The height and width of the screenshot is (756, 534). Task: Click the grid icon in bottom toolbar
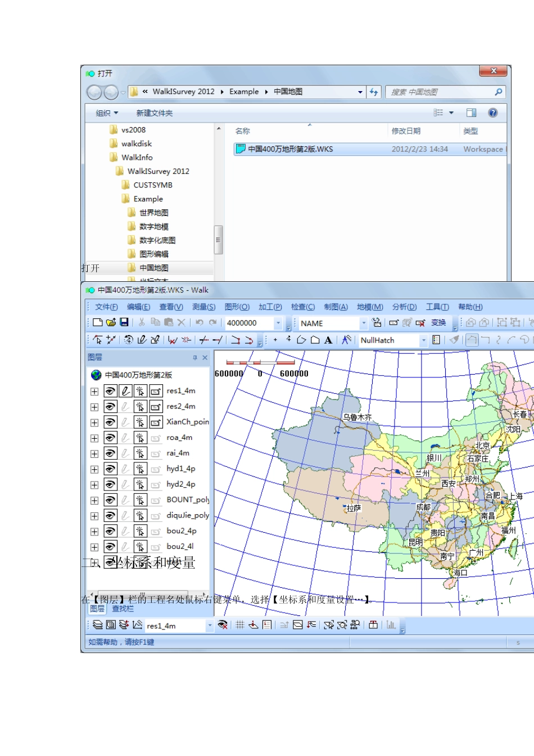click(240, 624)
